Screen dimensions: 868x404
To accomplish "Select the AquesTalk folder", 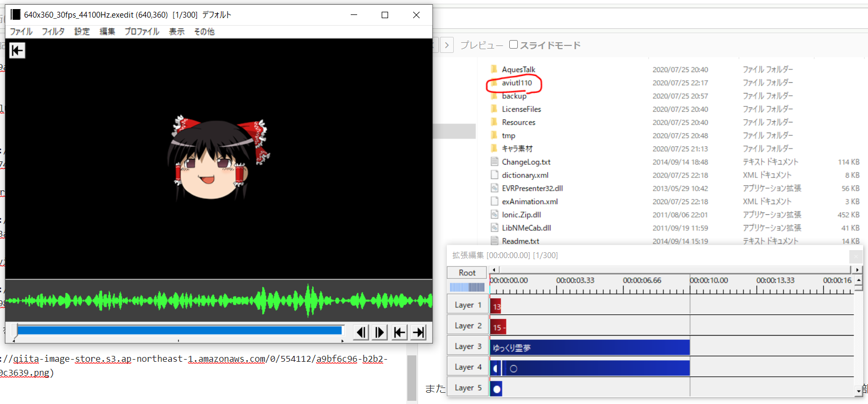I will pyautogui.click(x=518, y=69).
